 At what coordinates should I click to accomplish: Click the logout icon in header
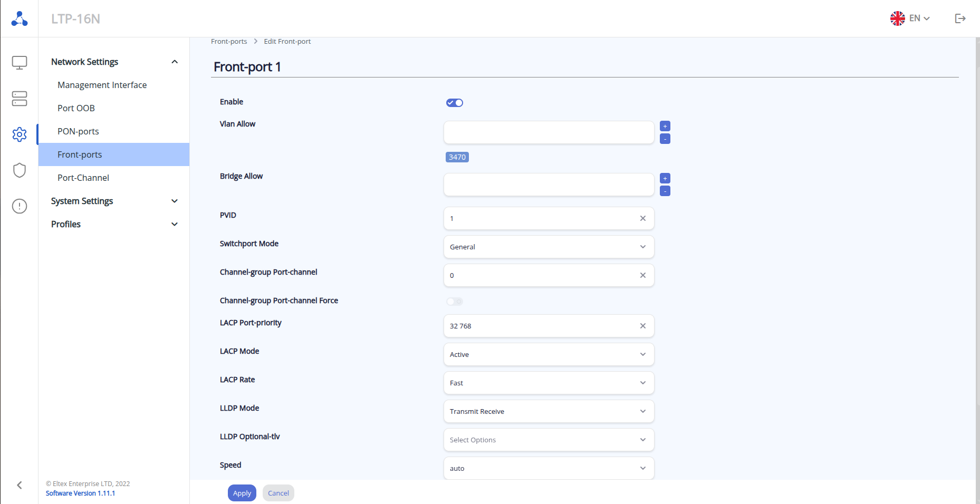pyautogui.click(x=960, y=18)
